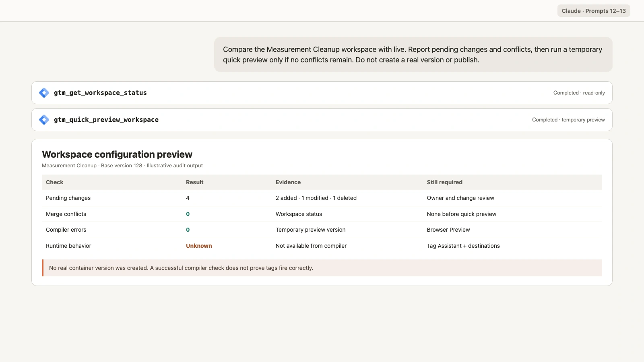Select the 'Pending changes' cell
Viewport: 644px width, 362px height.
pyautogui.click(x=68, y=198)
